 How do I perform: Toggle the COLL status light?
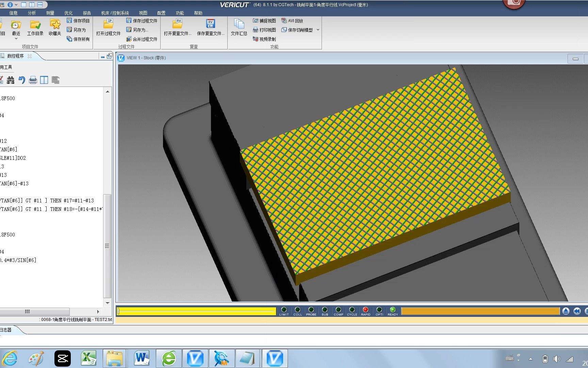pos(297,310)
